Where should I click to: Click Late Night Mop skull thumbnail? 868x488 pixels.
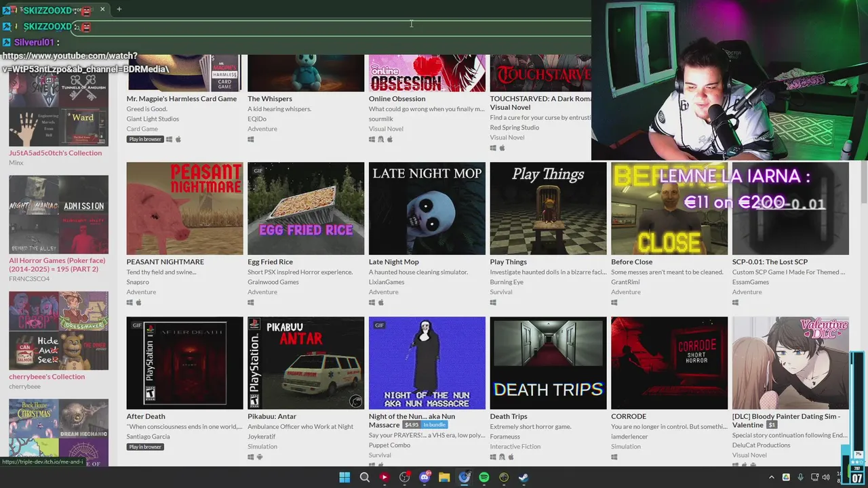click(x=427, y=208)
